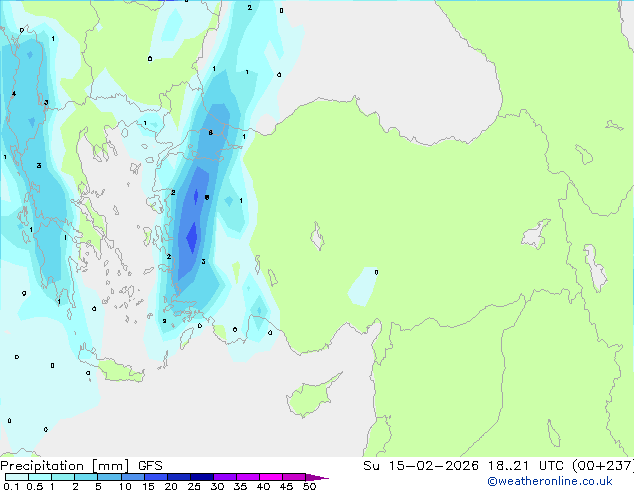Image resolution: width=634 pixels, height=490 pixels.
Task: Select swatch between 45 and 50
Action: (x=294, y=477)
